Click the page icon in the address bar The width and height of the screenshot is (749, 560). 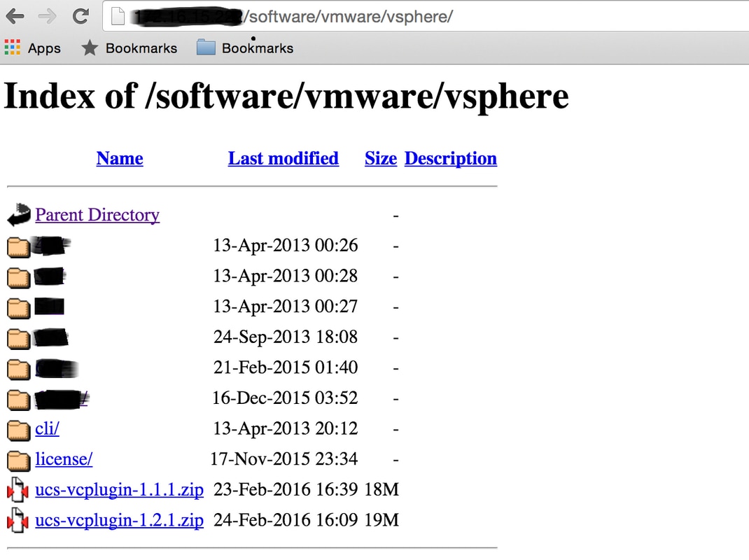point(118,17)
